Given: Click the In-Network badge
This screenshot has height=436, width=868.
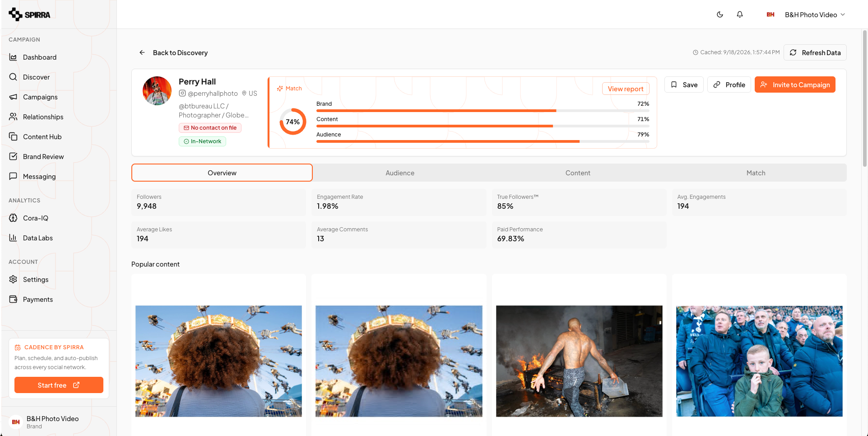Looking at the screenshot, I should pos(202,141).
